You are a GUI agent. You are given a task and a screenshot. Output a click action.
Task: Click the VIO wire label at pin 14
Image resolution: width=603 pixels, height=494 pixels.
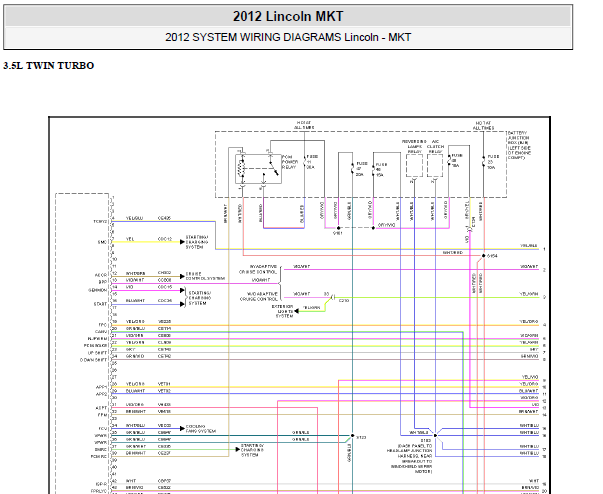pos(130,287)
